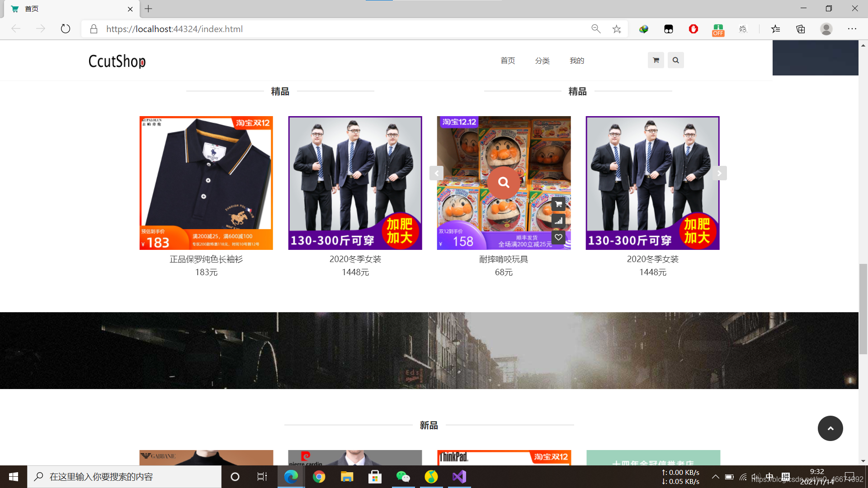The height and width of the screenshot is (488, 868).
Task: Expand system tray hidden icons chevron
Action: point(715,477)
